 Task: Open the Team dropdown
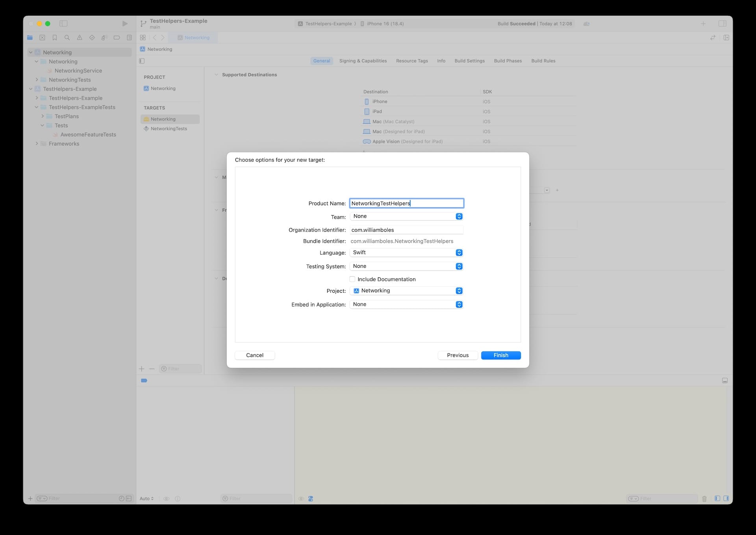406,216
